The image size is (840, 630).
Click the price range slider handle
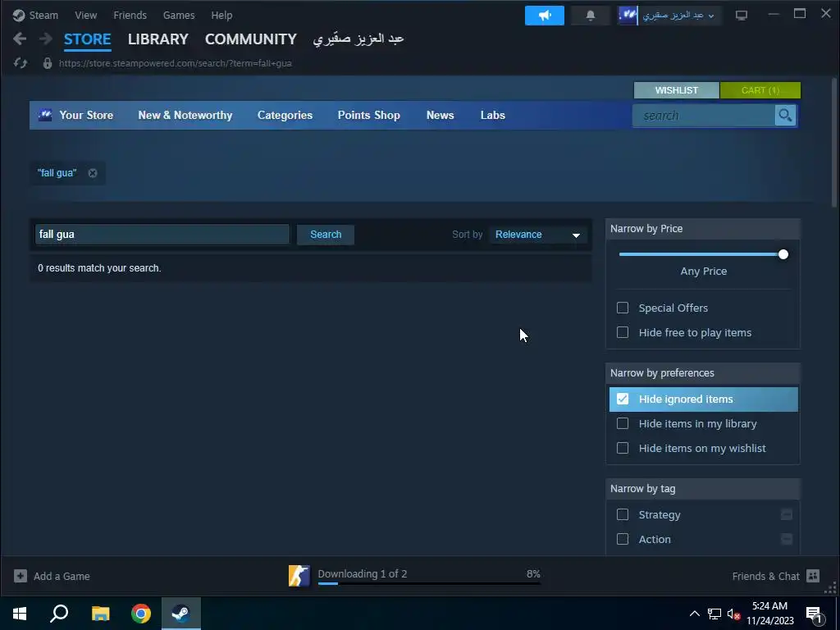pos(783,254)
